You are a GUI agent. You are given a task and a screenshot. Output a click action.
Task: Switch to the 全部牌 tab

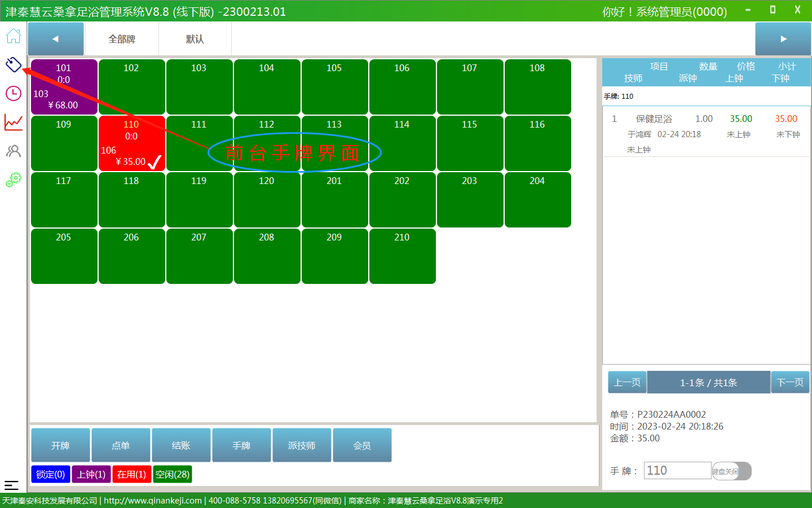[122, 39]
